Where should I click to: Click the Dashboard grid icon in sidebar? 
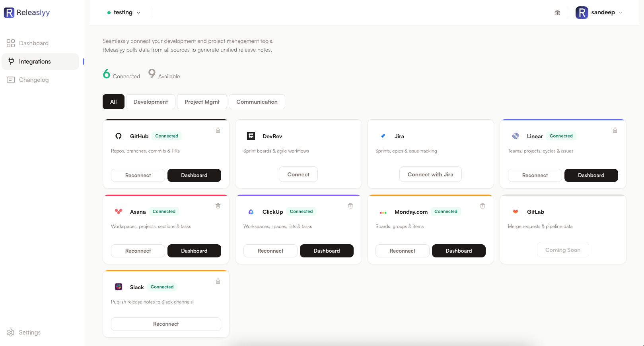pos(11,43)
